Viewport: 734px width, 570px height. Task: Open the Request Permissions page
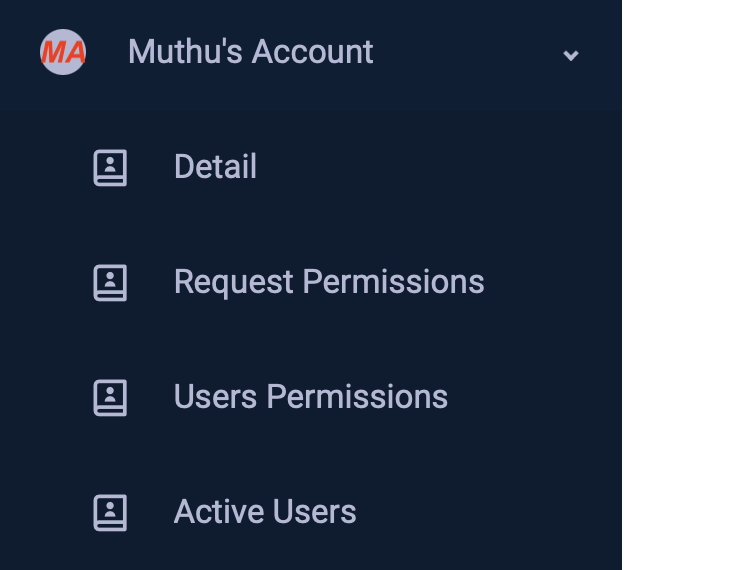tap(328, 282)
